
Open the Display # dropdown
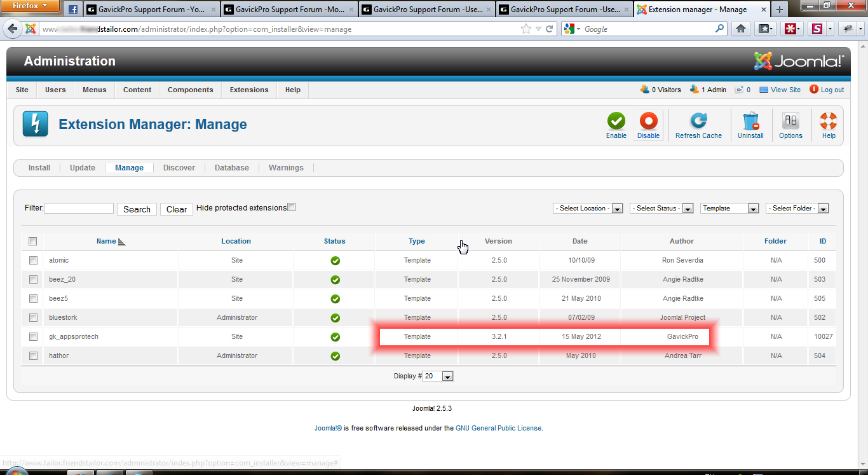click(x=438, y=376)
